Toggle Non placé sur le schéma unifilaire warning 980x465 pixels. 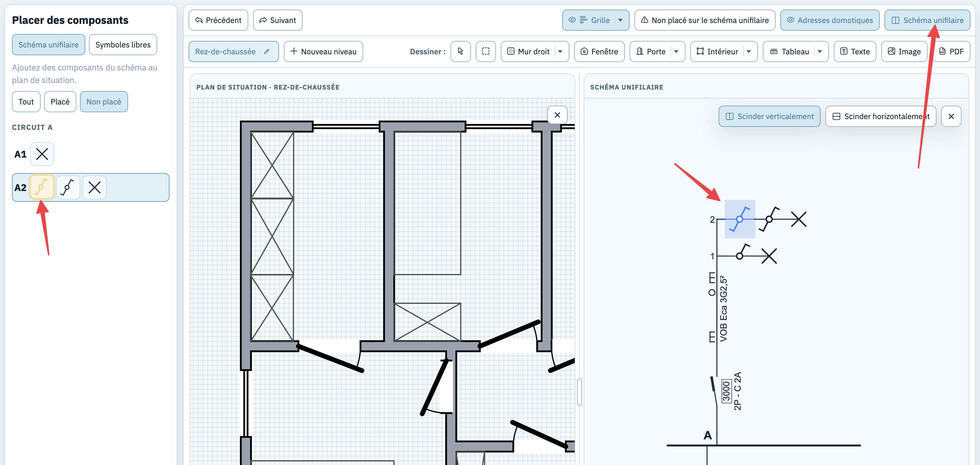pyautogui.click(x=705, y=20)
